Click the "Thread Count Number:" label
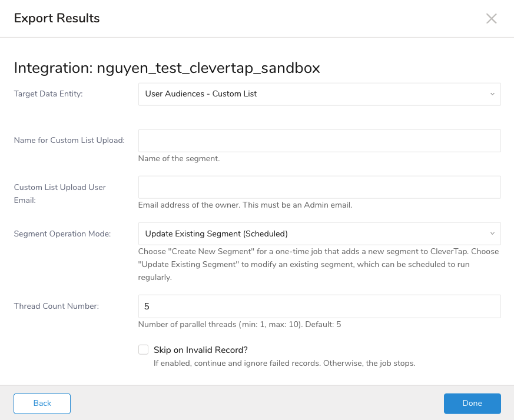This screenshot has height=420, width=514. point(57,306)
